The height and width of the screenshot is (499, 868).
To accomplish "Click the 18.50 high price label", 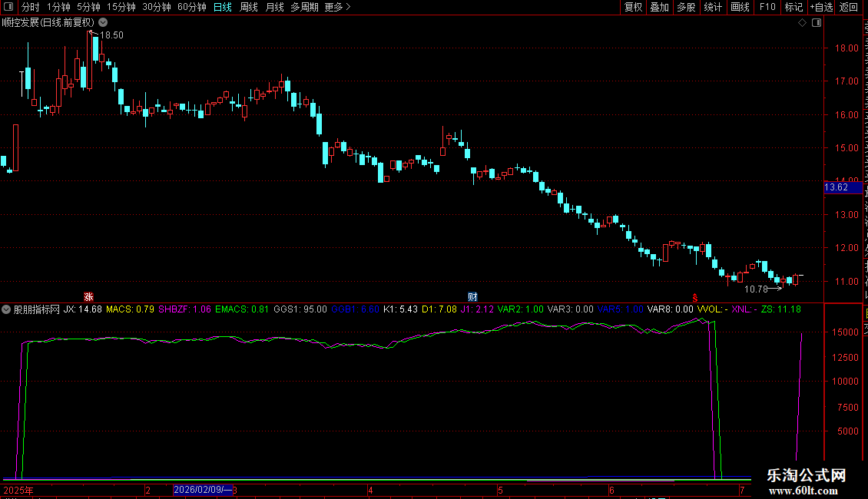I will coord(111,35).
